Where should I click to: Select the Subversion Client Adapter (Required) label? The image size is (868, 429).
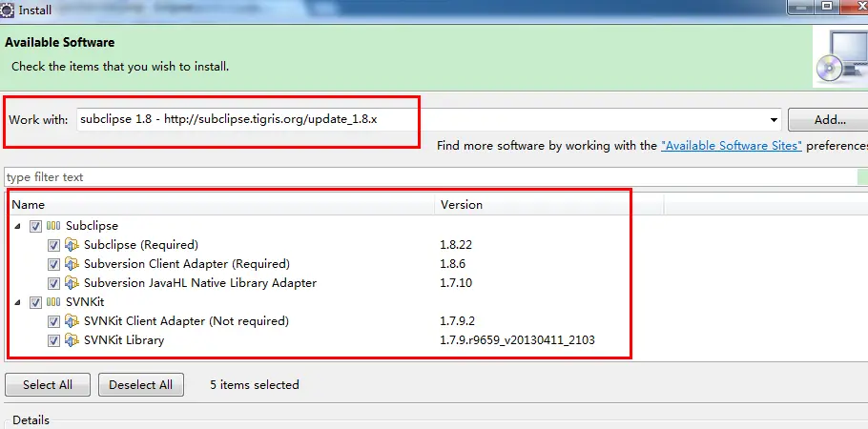click(x=187, y=263)
